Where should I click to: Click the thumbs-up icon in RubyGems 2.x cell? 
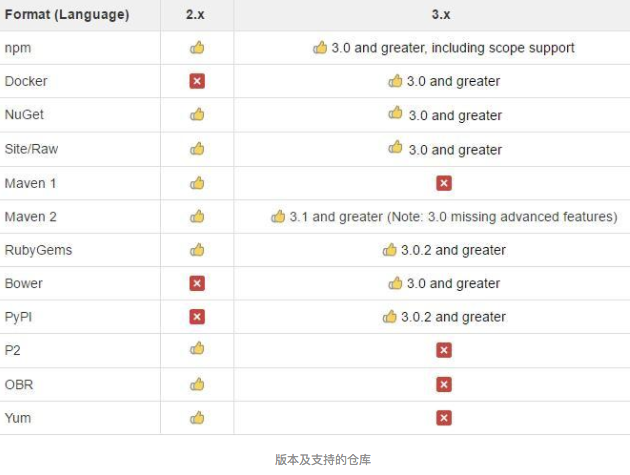click(x=197, y=250)
